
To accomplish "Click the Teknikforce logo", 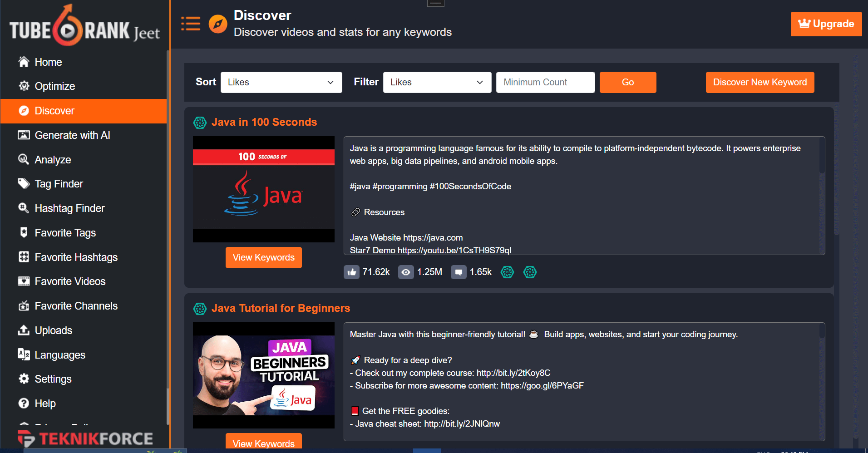I will point(85,438).
